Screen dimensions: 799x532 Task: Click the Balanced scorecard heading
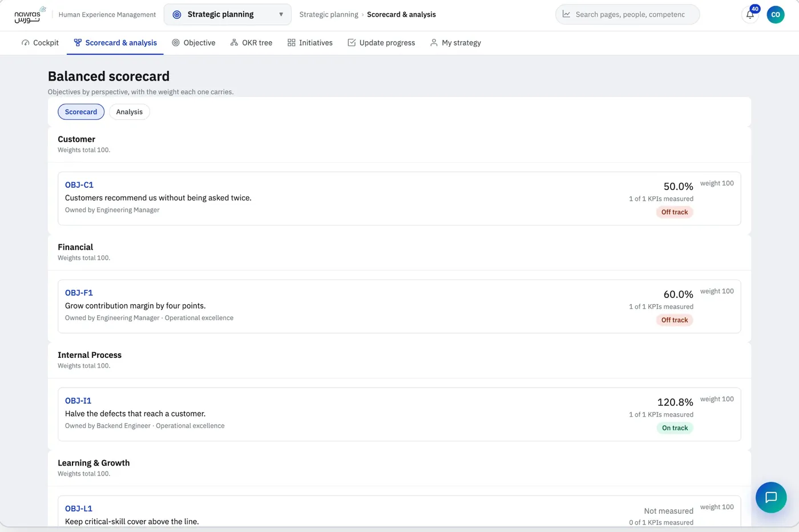pos(108,76)
